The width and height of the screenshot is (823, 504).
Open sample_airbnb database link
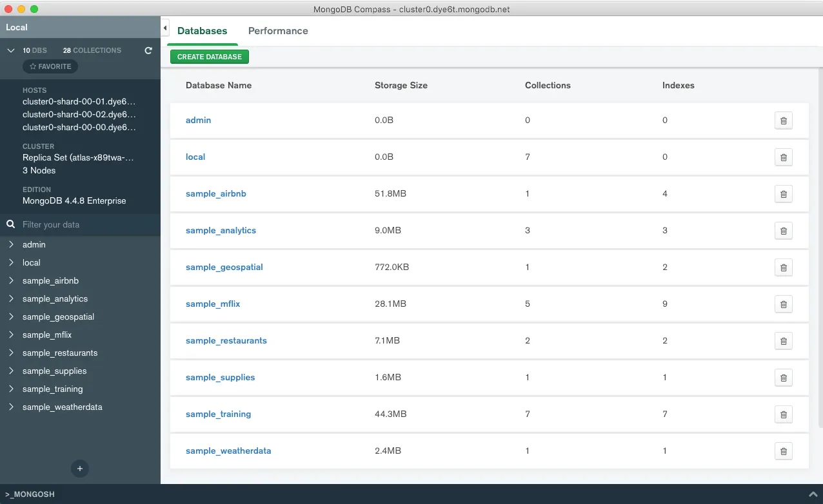pyautogui.click(x=216, y=193)
